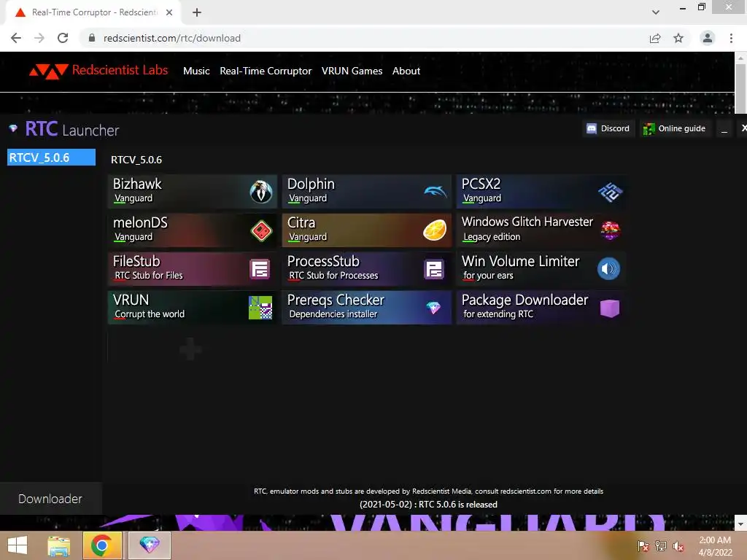This screenshot has height=560, width=747.
Task: Open Chrome's three-dot menu
Action: 731,38
